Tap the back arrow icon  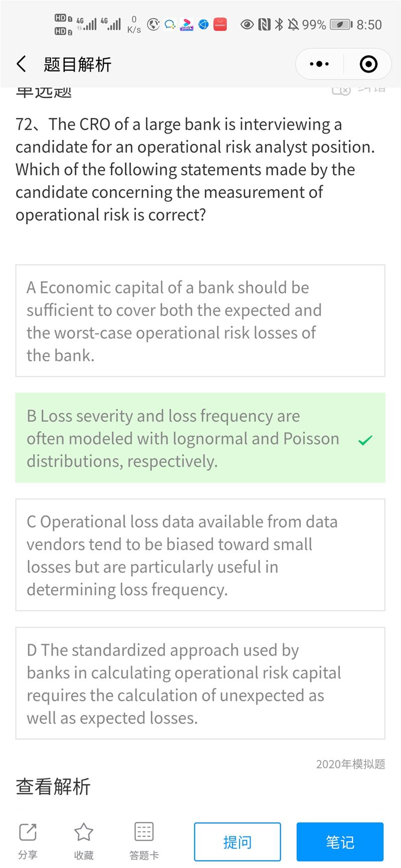pyautogui.click(x=21, y=64)
